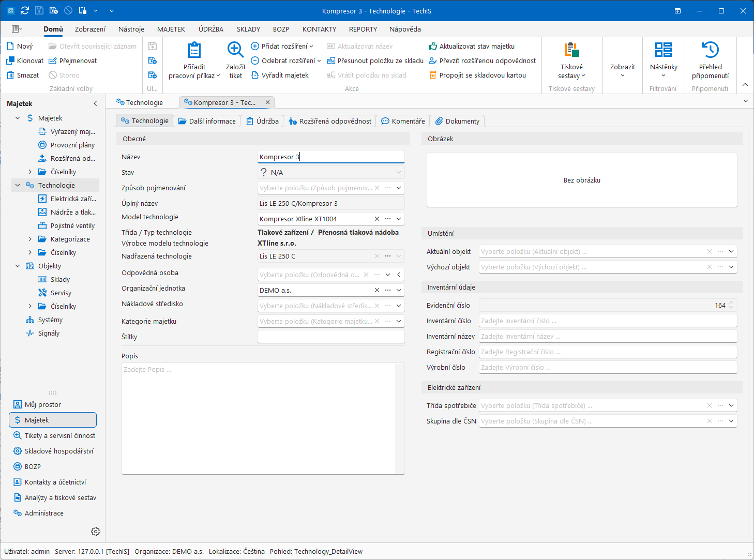Click the refresh icon in title bar
This screenshot has height=560, width=754.
(24, 10)
